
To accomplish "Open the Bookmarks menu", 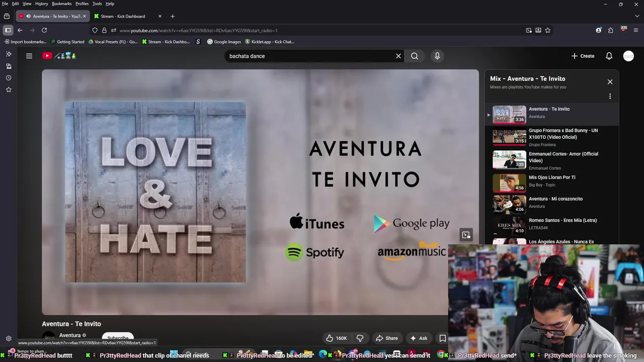I will (x=62, y=4).
